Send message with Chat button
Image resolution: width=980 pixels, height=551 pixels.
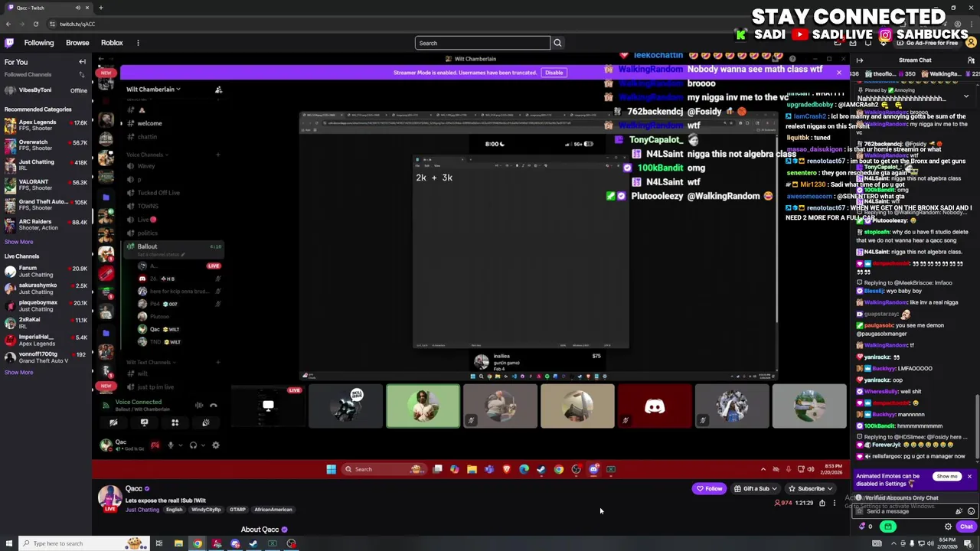pos(965,527)
